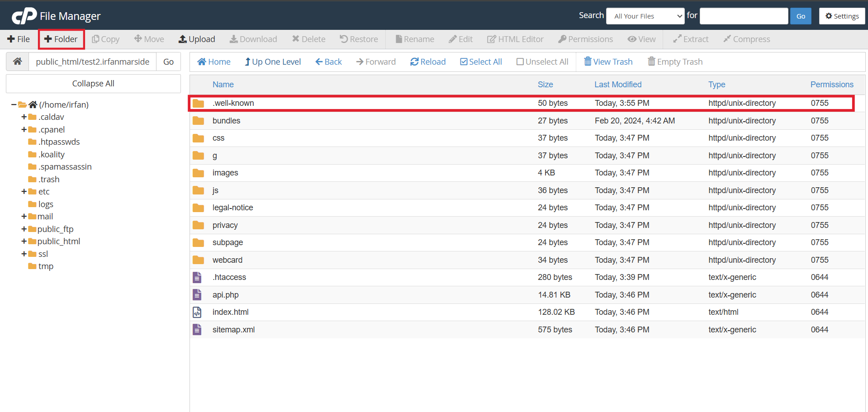Click the images folder icon
This screenshot has height=412, width=868.
tap(198, 173)
